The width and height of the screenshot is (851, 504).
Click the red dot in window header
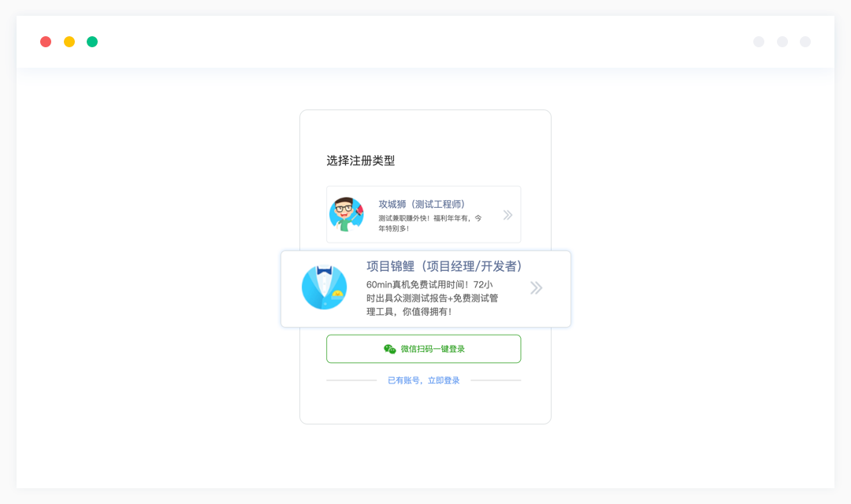click(x=46, y=42)
